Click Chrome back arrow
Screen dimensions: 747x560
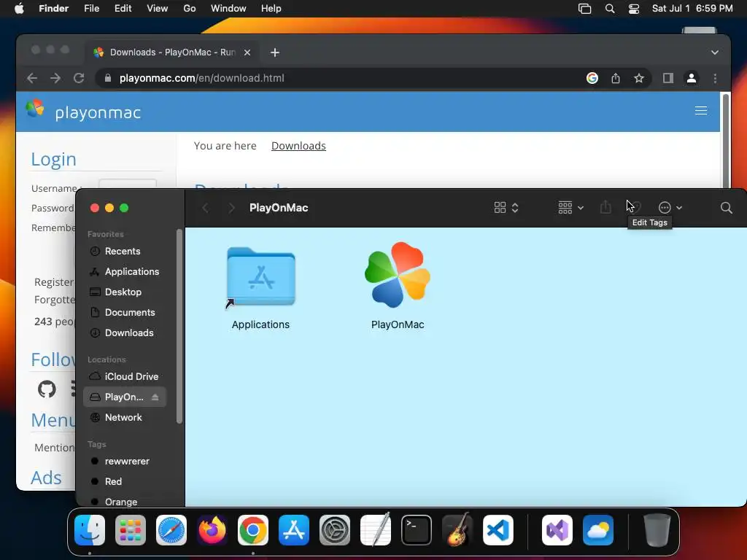pos(32,78)
